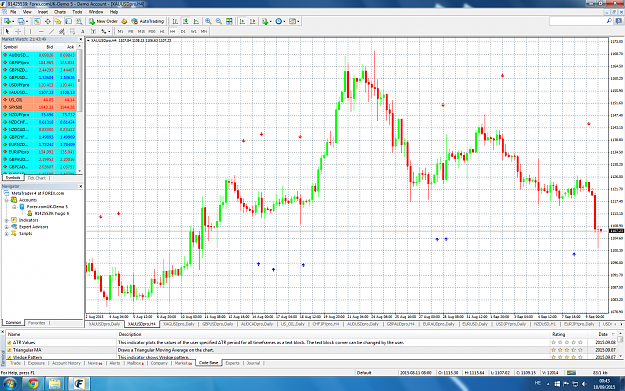
Task: Toggle the Terminal window icon
Action: click(x=69, y=21)
